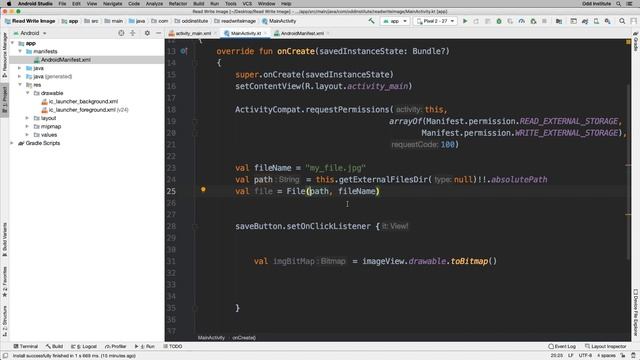
Task: Click the Make Project hammer icon
Action: [x=371, y=21]
